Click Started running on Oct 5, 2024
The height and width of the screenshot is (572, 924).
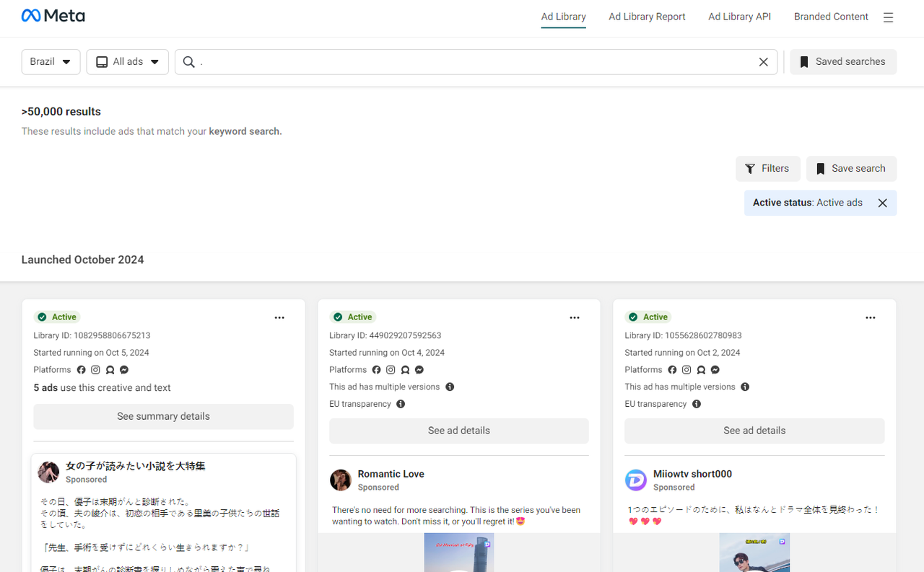[x=91, y=353]
